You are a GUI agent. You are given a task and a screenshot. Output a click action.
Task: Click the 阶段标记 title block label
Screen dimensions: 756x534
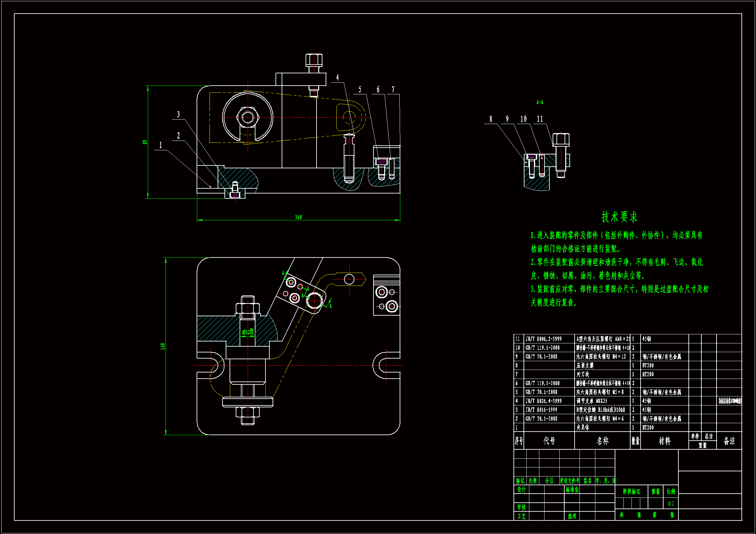(x=632, y=492)
